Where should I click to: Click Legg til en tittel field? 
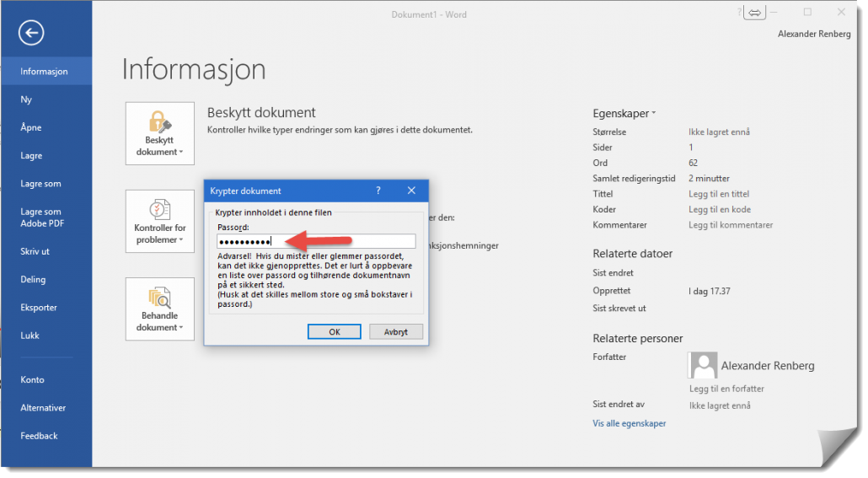coord(719,194)
